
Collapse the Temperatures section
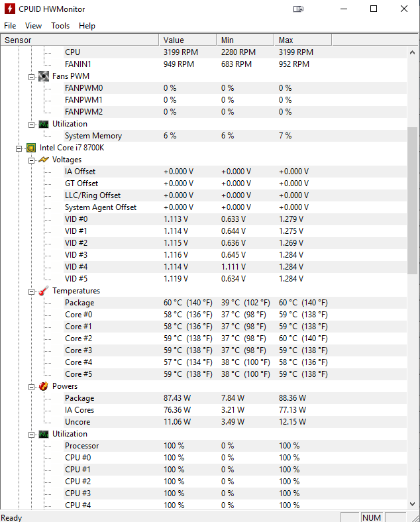click(31, 291)
